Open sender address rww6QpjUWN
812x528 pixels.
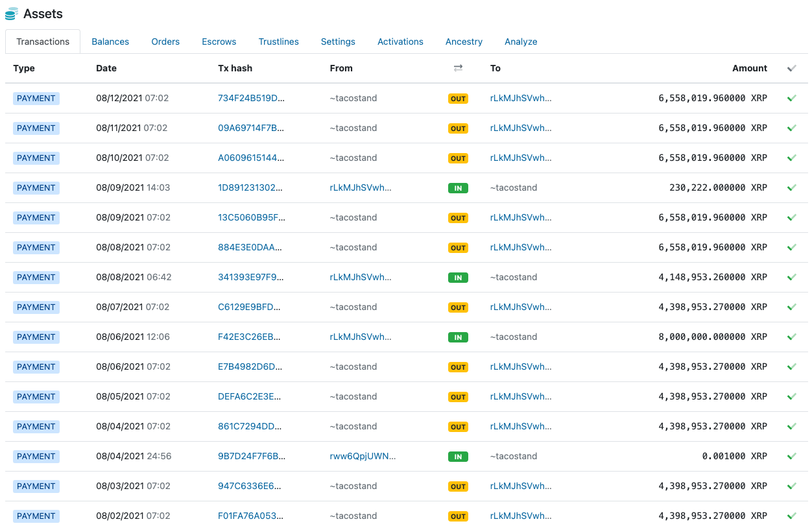coord(363,457)
